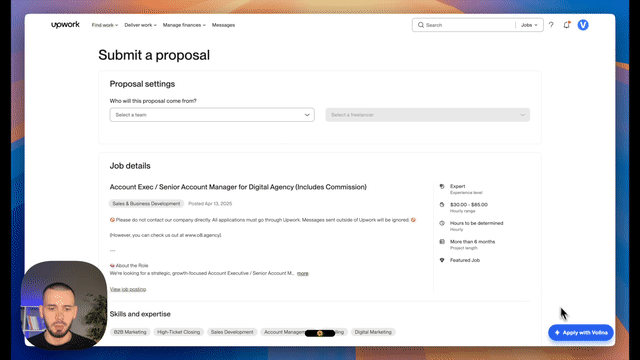640x360 pixels.
Task: Click the job title Account Exec heading
Action: (238, 187)
